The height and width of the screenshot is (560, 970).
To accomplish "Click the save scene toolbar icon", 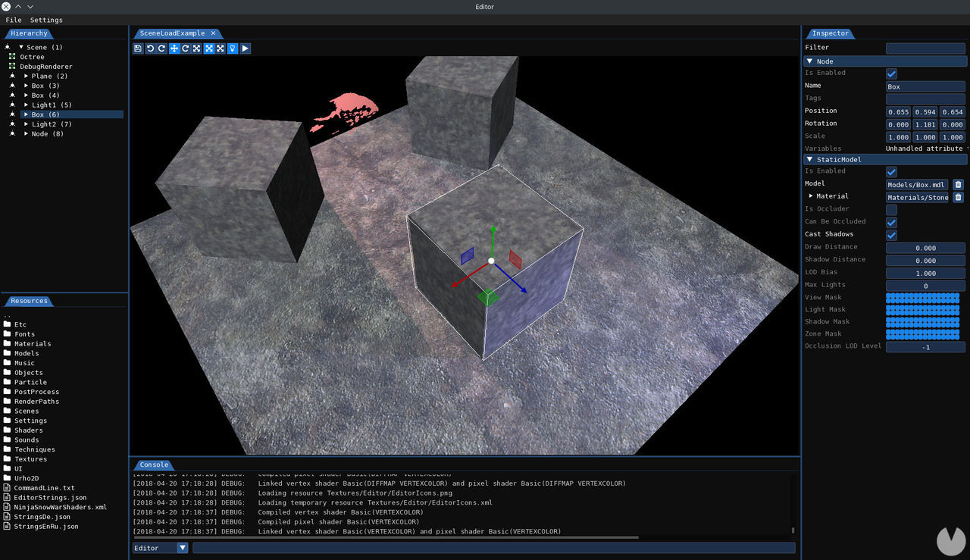I will pos(138,48).
